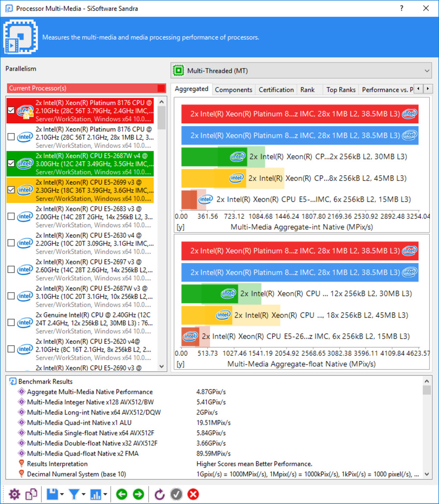Screen dimensions: 439x504
Task: Select Multi-Media Single-float Native x64 AVX512F row
Action: click(x=215, y=432)
